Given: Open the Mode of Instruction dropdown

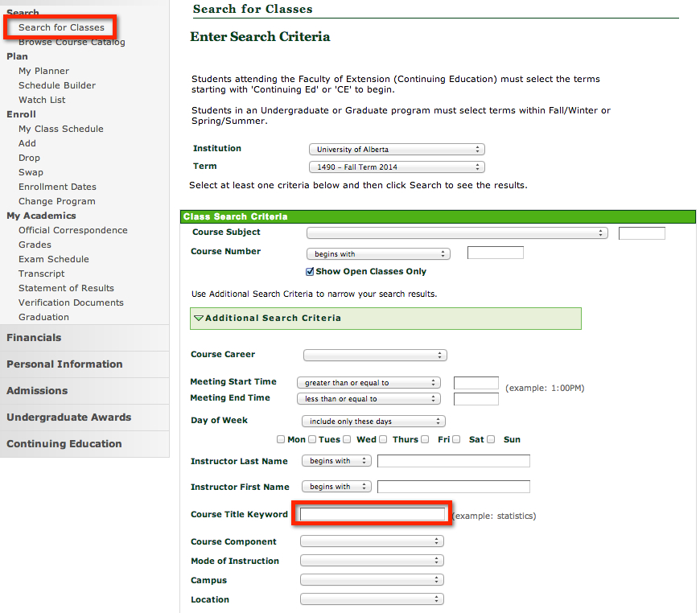Looking at the screenshot, I should pyautogui.click(x=371, y=561).
